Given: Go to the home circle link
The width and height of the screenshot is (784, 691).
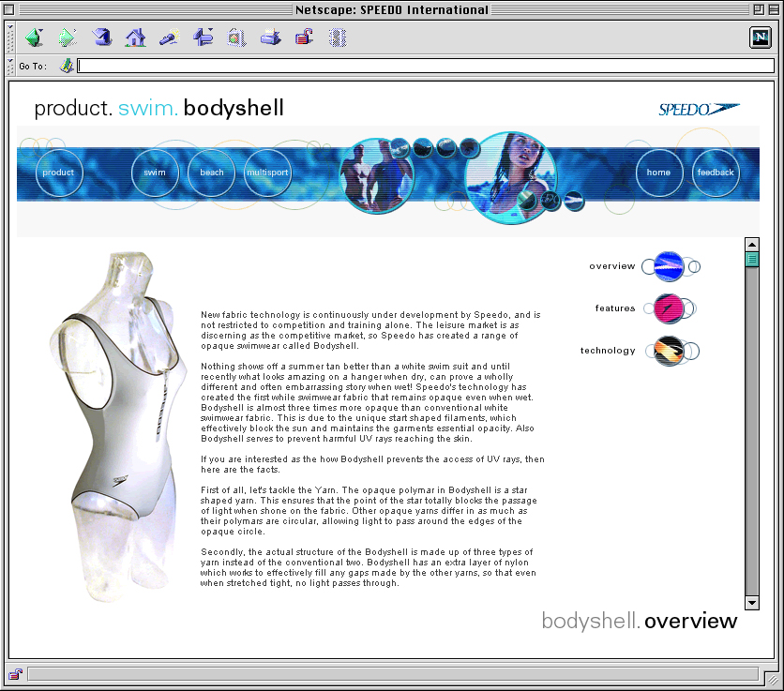Looking at the screenshot, I should click(658, 173).
